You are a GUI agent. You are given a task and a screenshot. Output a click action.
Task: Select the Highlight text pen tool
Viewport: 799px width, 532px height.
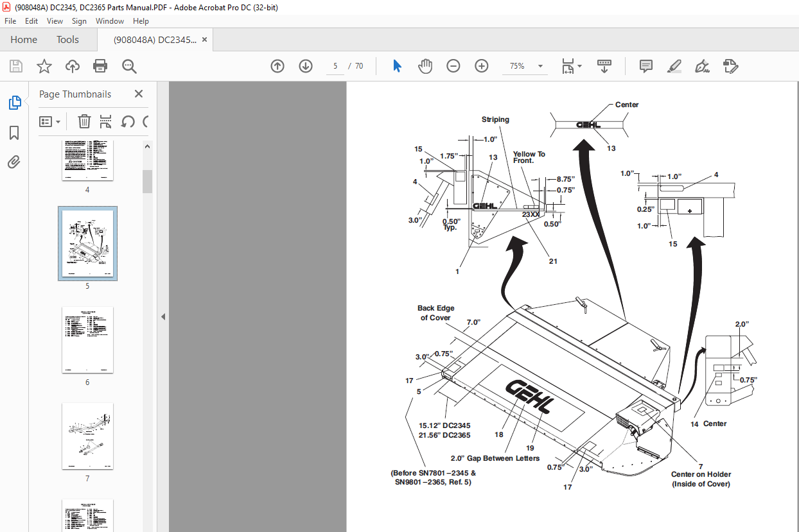(x=674, y=66)
